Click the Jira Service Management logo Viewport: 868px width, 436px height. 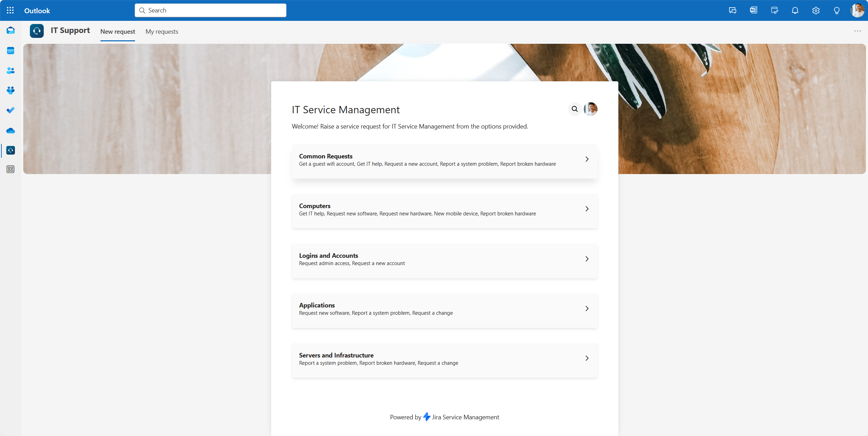point(427,417)
